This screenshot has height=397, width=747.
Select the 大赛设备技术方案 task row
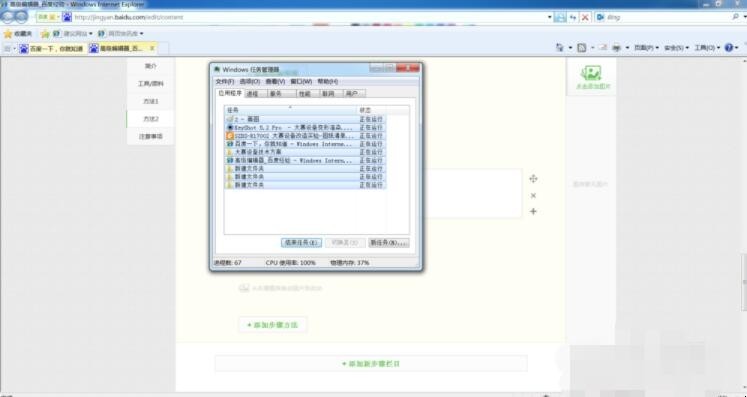coord(305,152)
